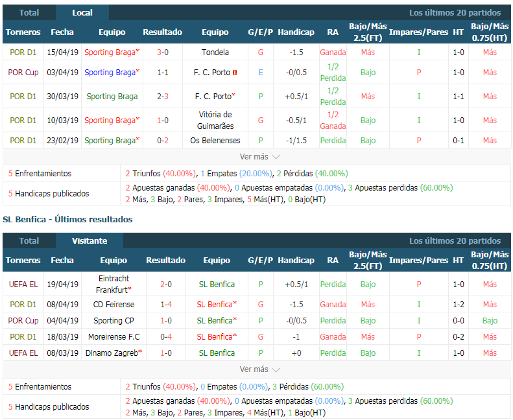The image size is (513, 420).
Task: Click the E result in F. C. Porto cup row
Action: point(261,73)
